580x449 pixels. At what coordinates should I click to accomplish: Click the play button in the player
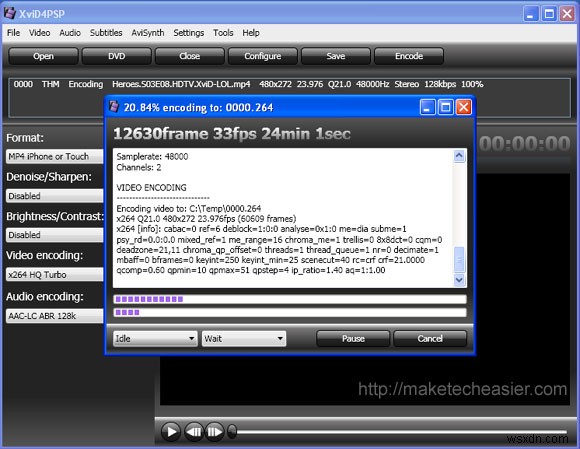[x=171, y=432]
